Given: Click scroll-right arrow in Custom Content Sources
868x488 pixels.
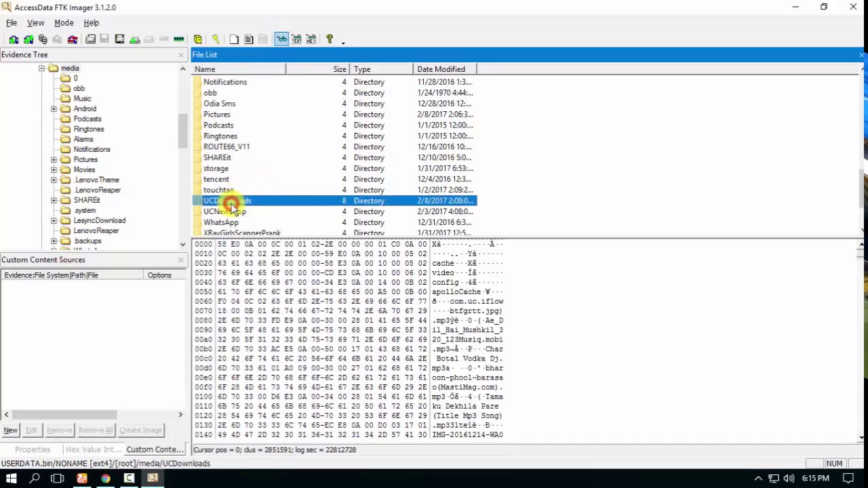Looking at the screenshot, I should pyautogui.click(x=180, y=415).
